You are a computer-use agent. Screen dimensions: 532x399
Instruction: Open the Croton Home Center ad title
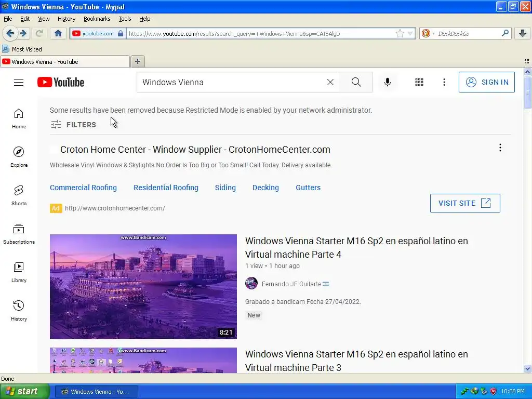(195, 150)
